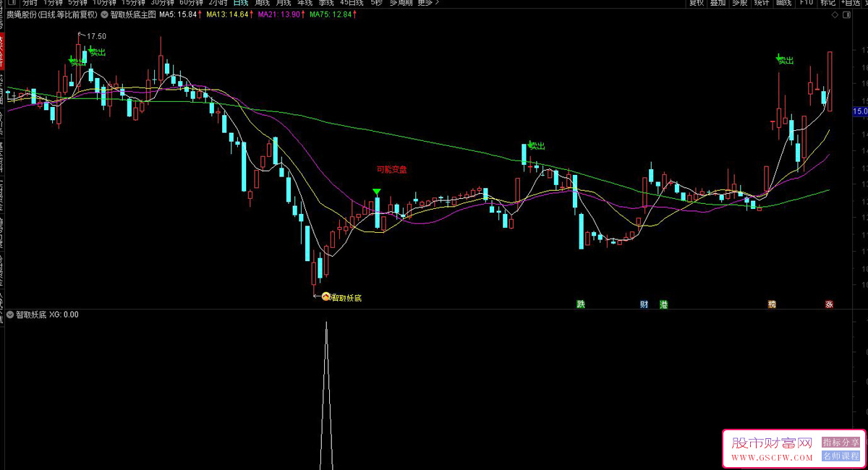Viewport: 868px width, 470px height.
Task: Select the 日线 daily chart tab
Action: click(x=240, y=3)
